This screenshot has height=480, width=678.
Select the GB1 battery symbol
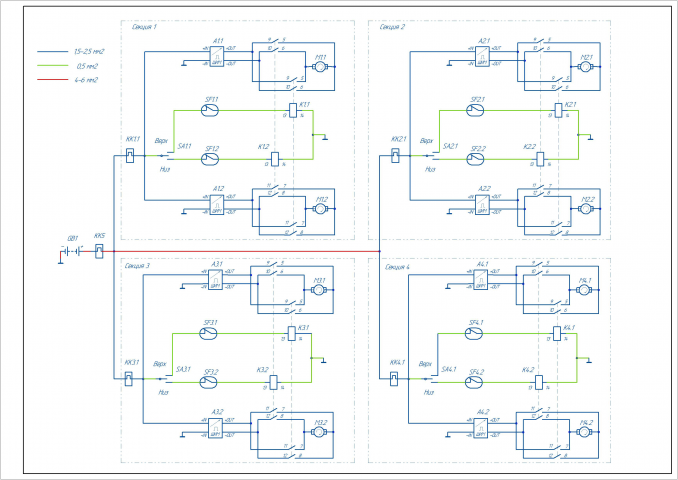(x=72, y=251)
